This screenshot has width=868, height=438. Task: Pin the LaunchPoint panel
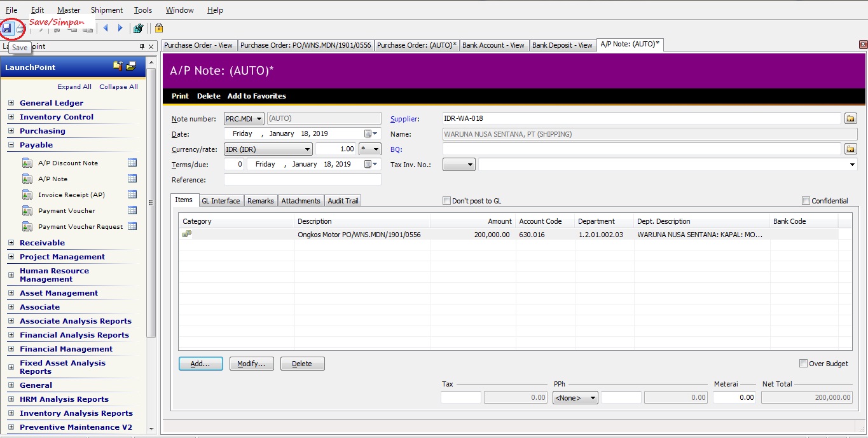[142, 46]
